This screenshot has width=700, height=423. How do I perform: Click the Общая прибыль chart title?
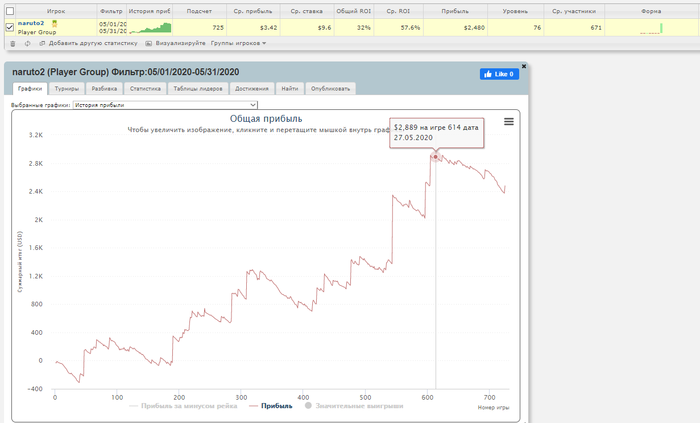pos(266,119)
